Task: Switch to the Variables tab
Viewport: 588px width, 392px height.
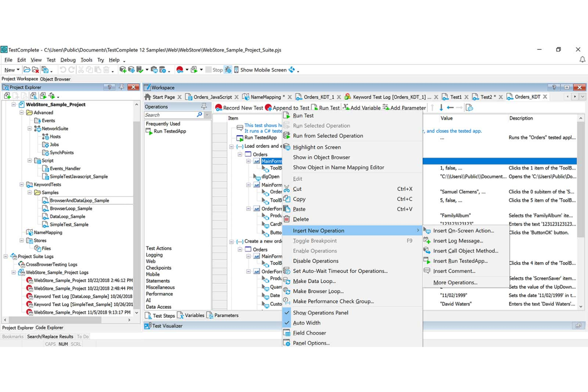Action: click(191, 315)
